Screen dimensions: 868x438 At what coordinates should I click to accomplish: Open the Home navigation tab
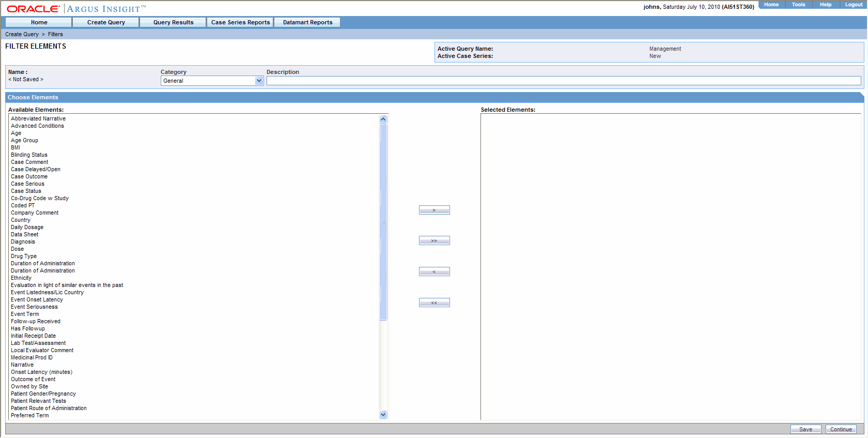tap(39, 22)
